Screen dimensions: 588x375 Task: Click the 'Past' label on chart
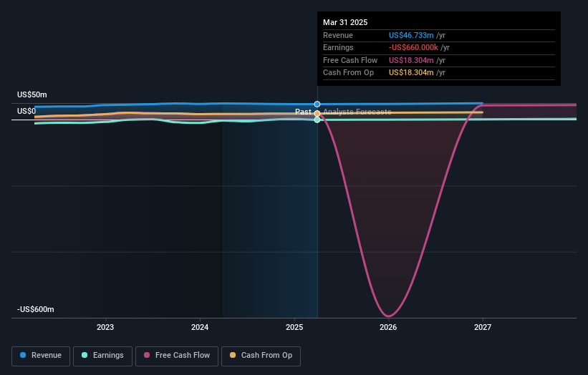point(303,112)
